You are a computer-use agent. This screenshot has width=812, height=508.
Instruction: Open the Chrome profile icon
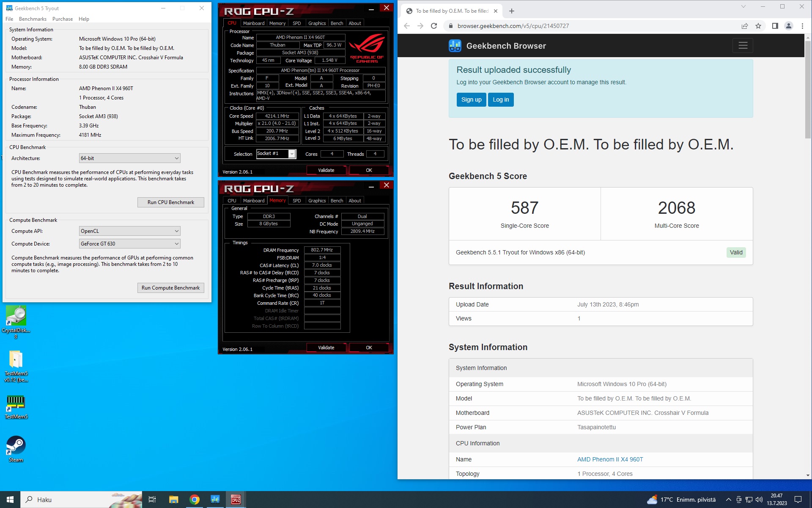coord(789,26)
